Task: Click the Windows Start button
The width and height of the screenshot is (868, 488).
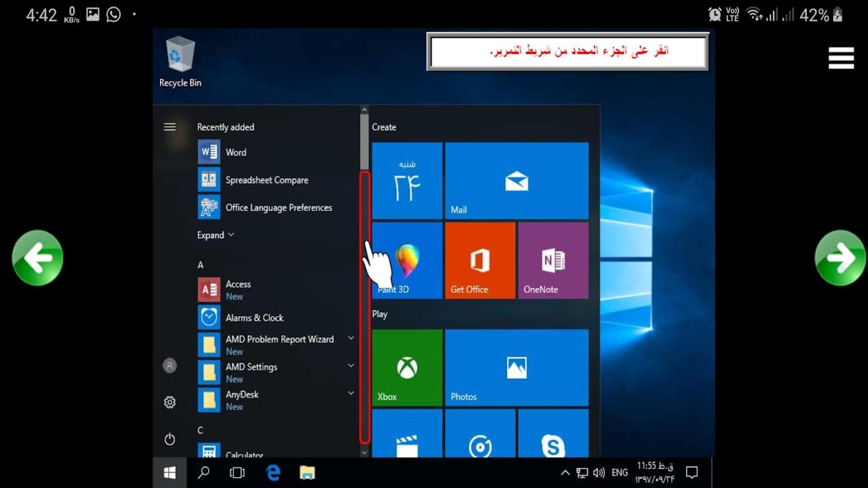Action: click(170, 473)
